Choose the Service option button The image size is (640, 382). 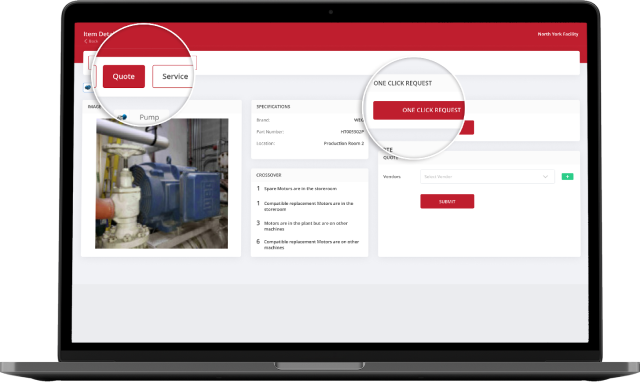(x=173, y=76)
